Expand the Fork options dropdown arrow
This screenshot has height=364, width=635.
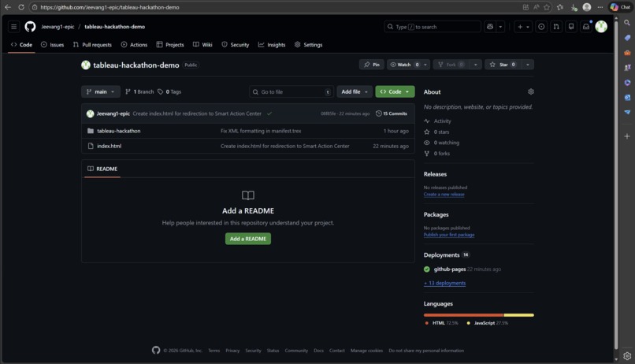475,65
